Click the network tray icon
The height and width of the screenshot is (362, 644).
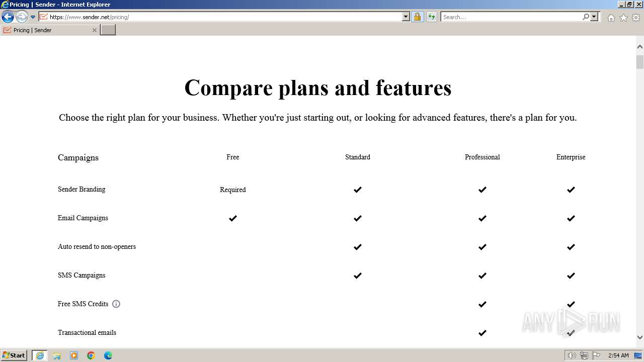pyautogui.click(x=584, y=355)
